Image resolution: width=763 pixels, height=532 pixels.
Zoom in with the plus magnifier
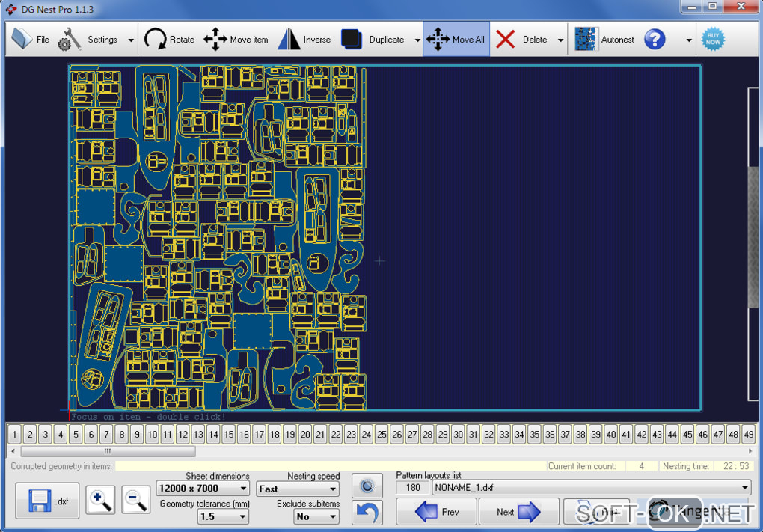coord(101,500)
